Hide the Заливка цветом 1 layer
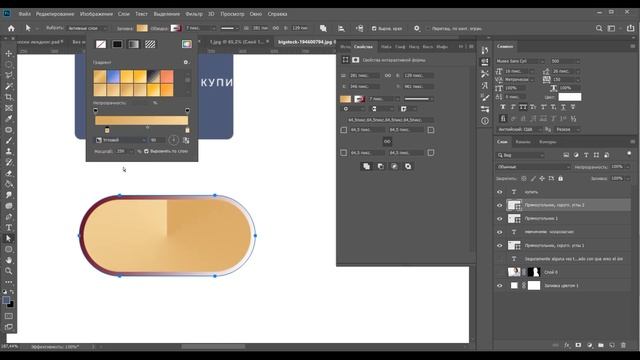640x360 pixels. point(500,286)
